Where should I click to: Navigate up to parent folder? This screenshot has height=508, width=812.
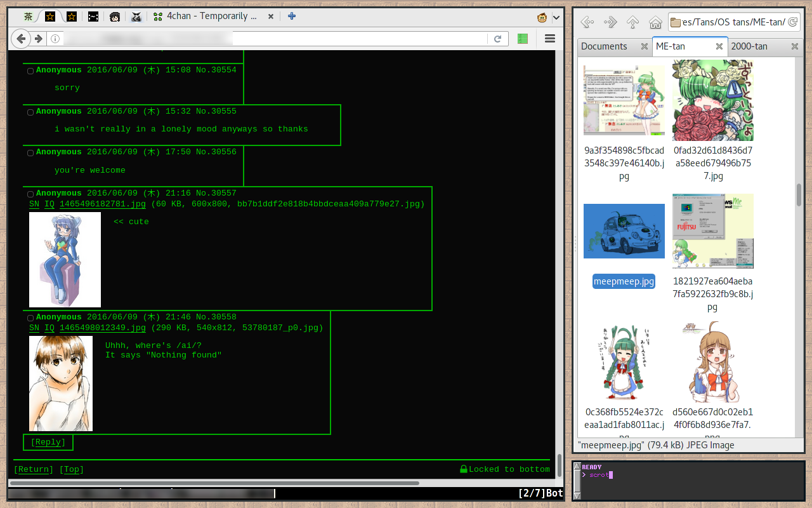coord(632,23)
